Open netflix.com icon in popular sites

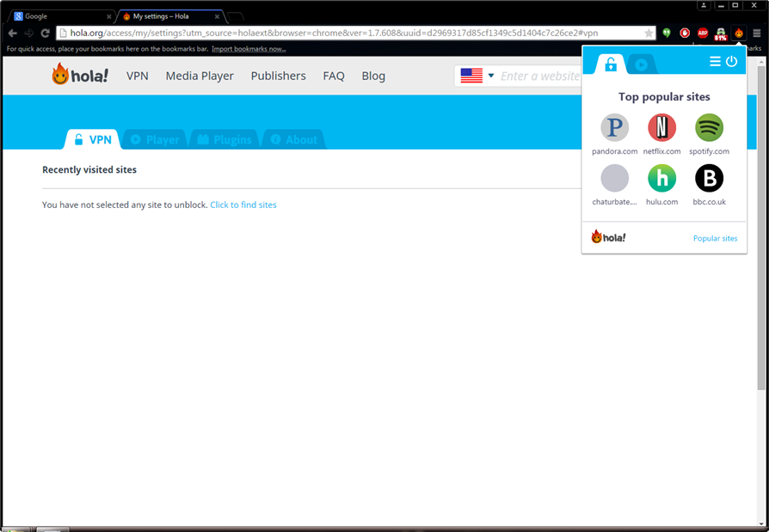coord(661,127)
